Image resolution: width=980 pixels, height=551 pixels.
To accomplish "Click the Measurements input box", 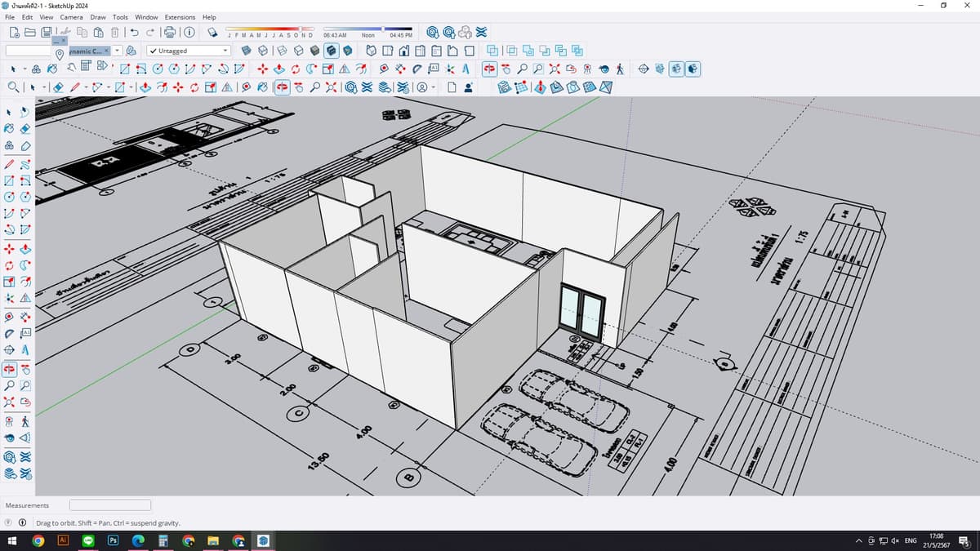I will click(x=110, y=505).
